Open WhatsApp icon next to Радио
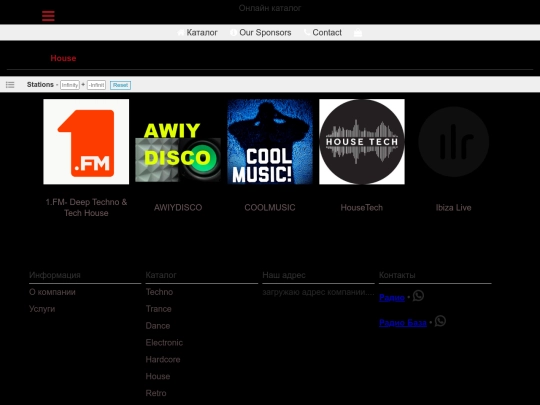This screenshot has height=405, width=540. click(418, 296)
